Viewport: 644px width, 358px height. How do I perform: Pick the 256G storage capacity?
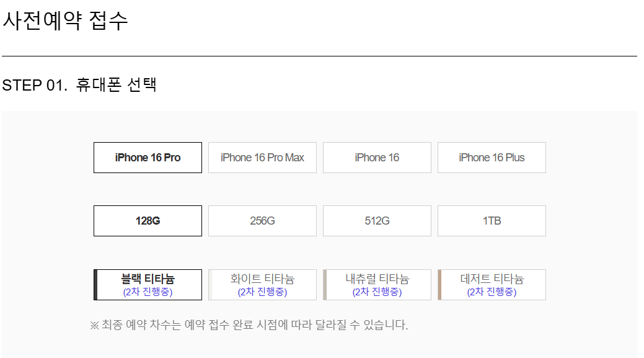(x=262, y=220)
